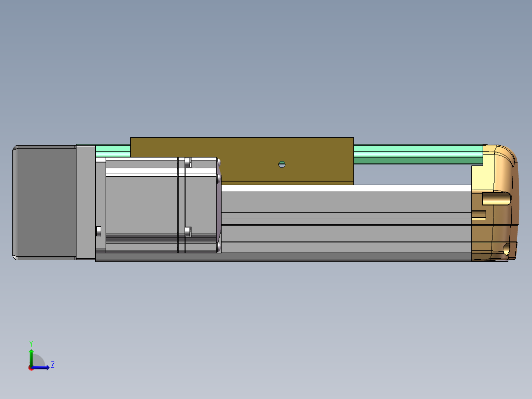Click the red origin point of triad

click(x=31, y=368)
